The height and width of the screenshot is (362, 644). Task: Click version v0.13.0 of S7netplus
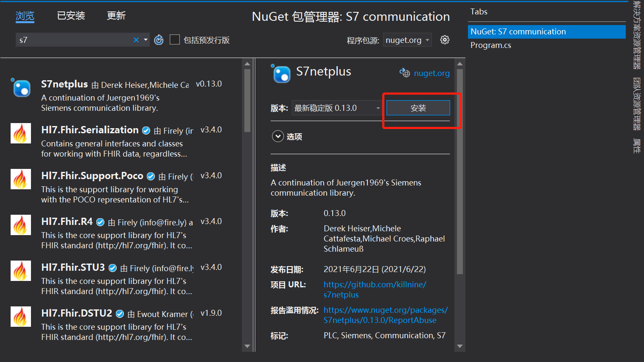point(209,84)
